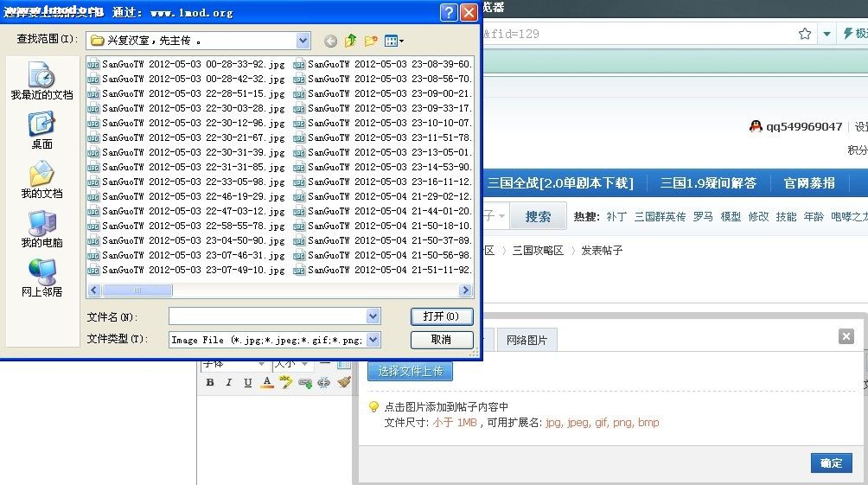Open 我最近的文档 in places bar
868x485 pixels.
[x=41, y=81]
